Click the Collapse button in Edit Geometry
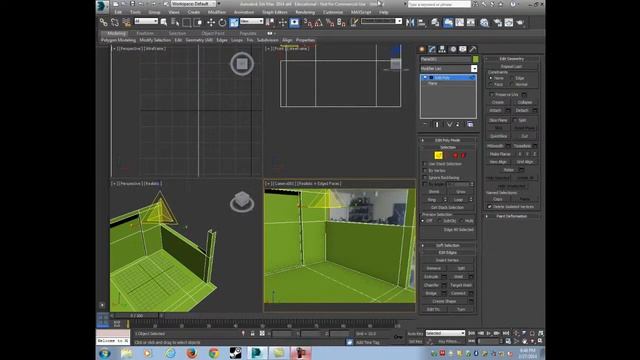640x360 pixels. pyautogui.click(x=525, y=102)
